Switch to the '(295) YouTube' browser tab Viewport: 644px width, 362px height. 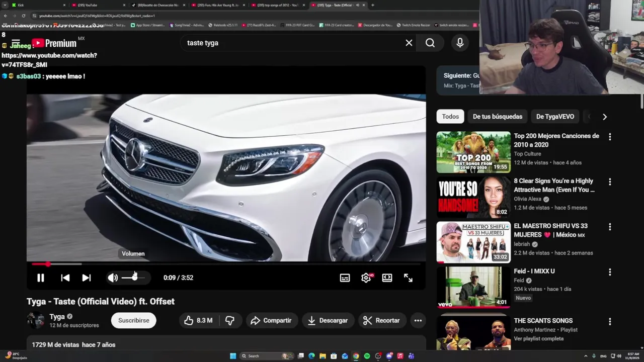point(98,5)
